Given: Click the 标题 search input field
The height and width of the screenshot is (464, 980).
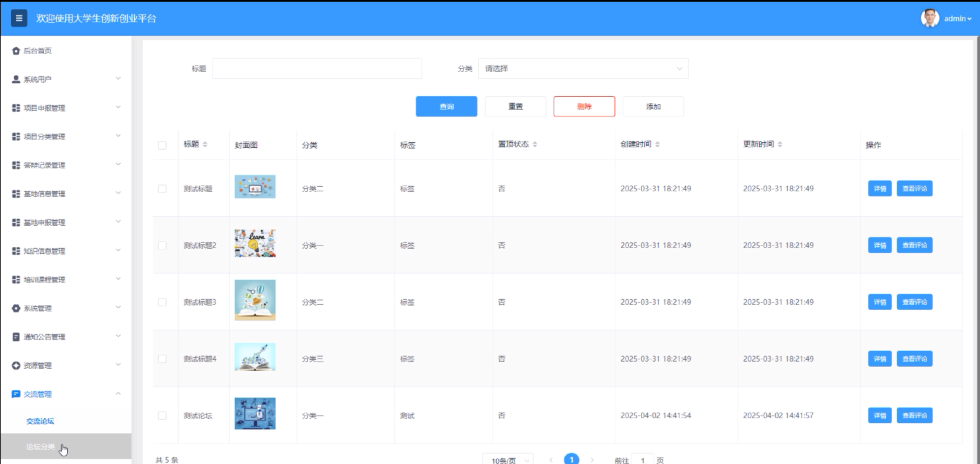Looking at the screenshot, I should 317,69.
